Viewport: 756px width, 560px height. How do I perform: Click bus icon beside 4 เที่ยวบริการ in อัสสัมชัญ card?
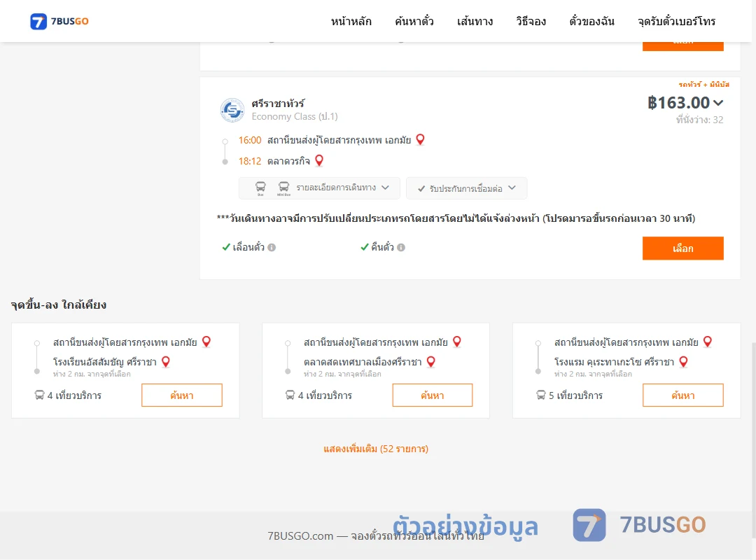pos(39,395)
